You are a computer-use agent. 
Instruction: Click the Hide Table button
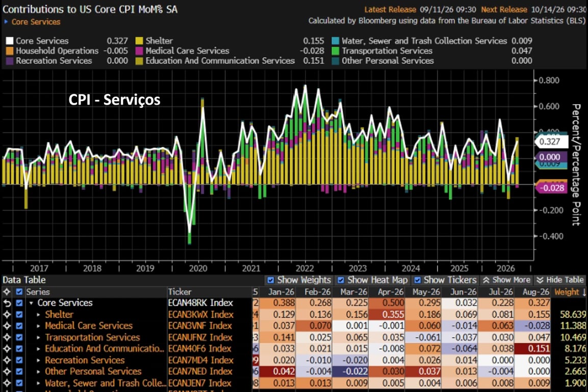560,280
